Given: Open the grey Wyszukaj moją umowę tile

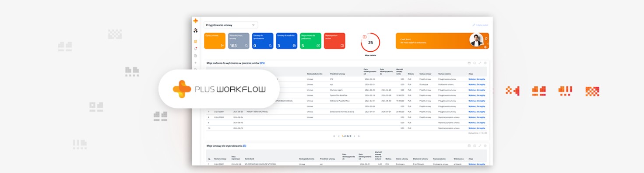Looking at the screenshot, I should (239, 41).
